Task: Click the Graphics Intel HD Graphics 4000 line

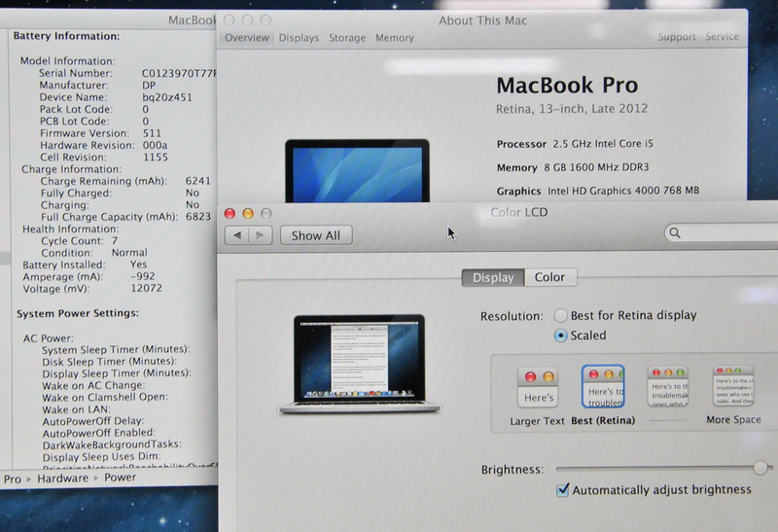Action: 598,191
